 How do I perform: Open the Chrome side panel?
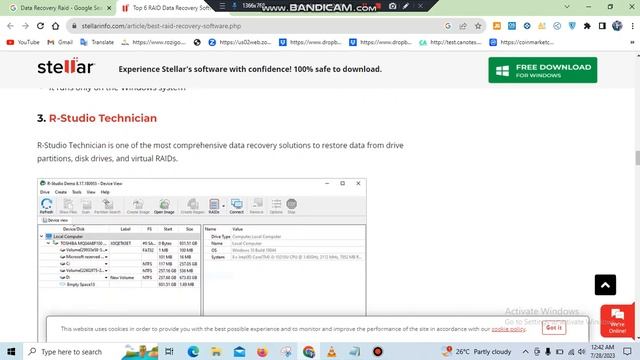coord(602,26)
